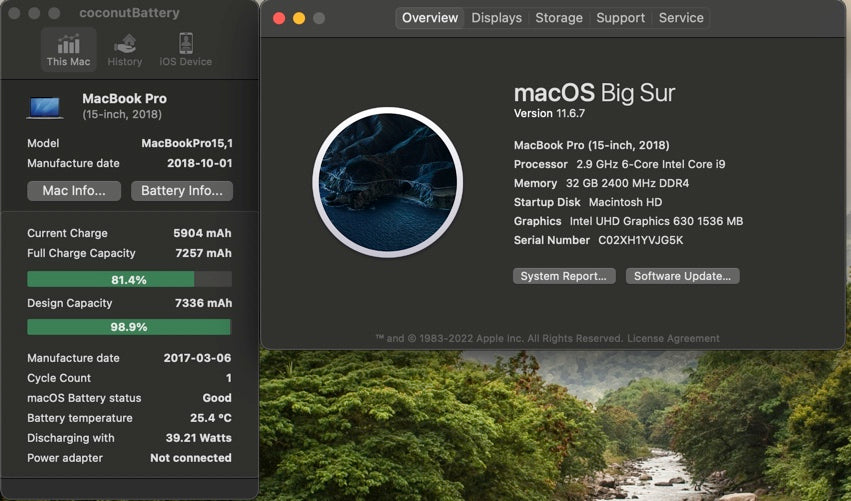Image resolution: width=851 pixels, height=501 pixels.
Task: Click the Current Charge value 5904 mAh
Action: (x=202, y=233)
